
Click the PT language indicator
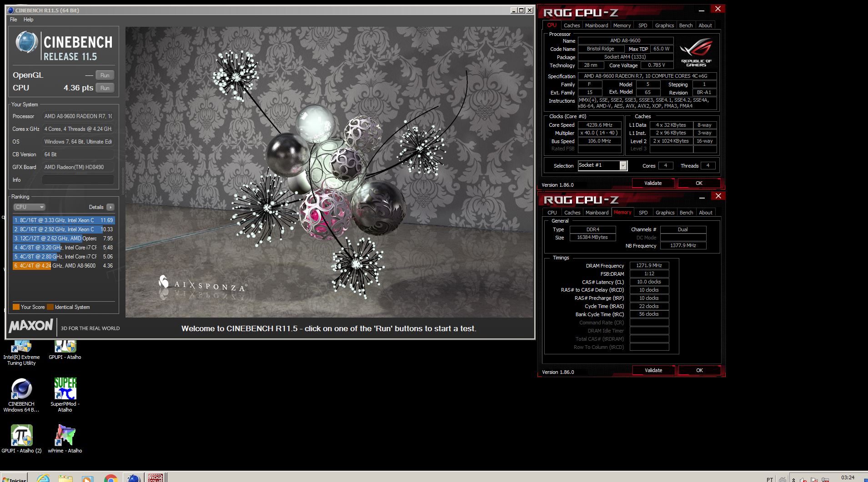769,479
